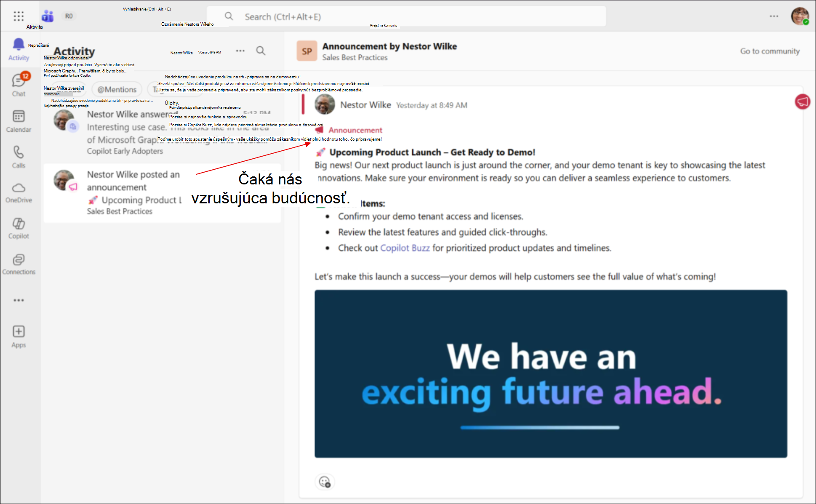Click the 'Confirm your demo tenant access' bullet
Image resolution: width=816 pixels, height=504 pixels.
pyautogui.click(x=431, y=216)
